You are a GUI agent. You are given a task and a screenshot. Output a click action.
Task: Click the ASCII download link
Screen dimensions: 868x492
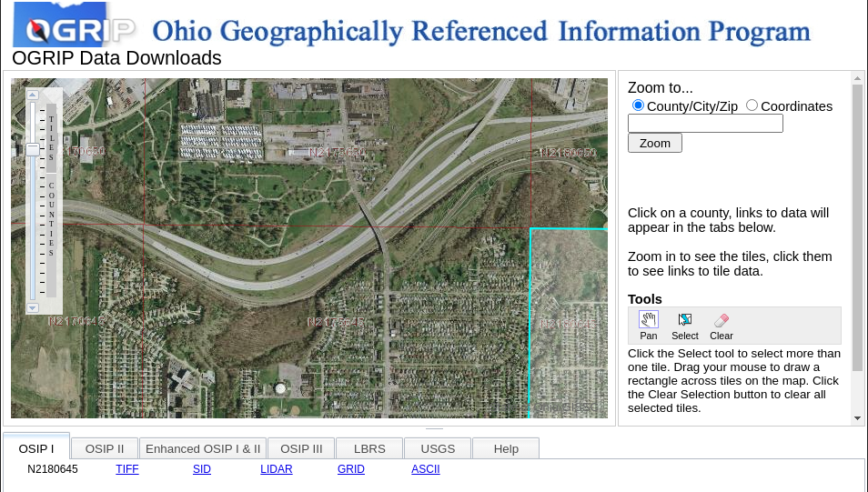pos(425,469)
